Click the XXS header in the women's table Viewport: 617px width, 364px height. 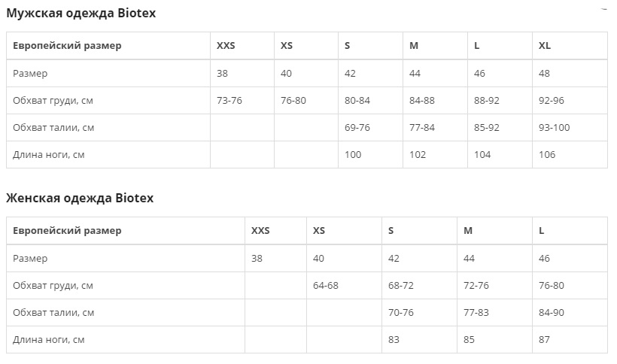click(x=260, y=231)
